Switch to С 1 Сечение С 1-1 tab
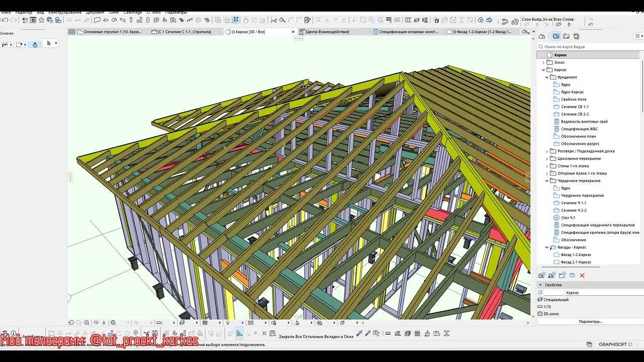This screenshot has width=644, height=362. [186, 32]
